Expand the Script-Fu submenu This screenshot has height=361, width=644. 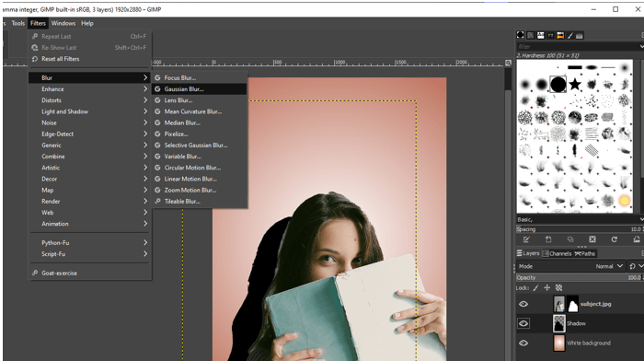tap(89, 253)
